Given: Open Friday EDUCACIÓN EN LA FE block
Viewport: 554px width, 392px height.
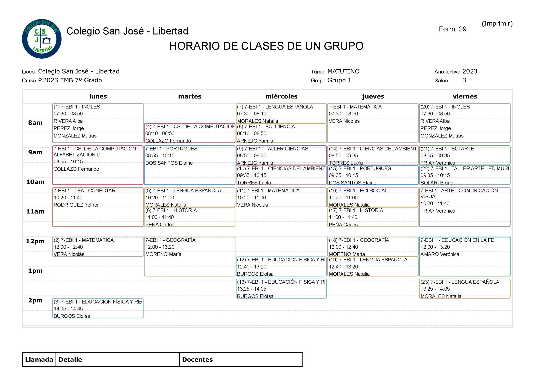Looking at the screenshot, I should 464,256.
